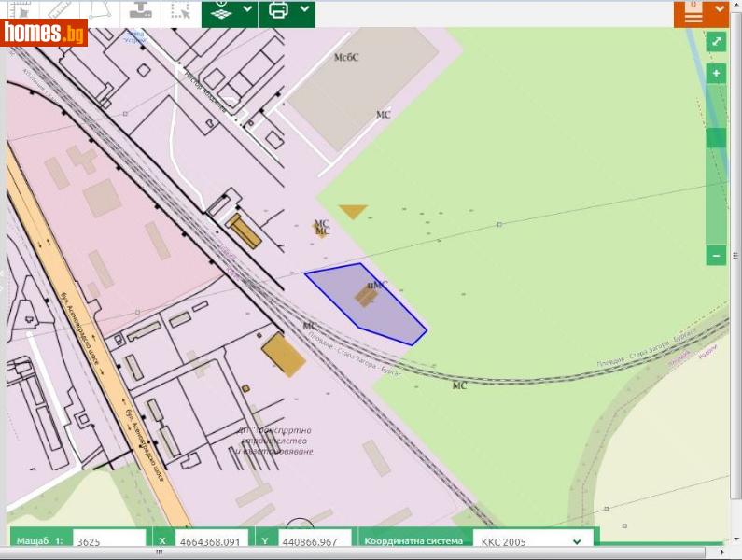
Task: Click the Y coordinate input field
Action: point(314,541)
